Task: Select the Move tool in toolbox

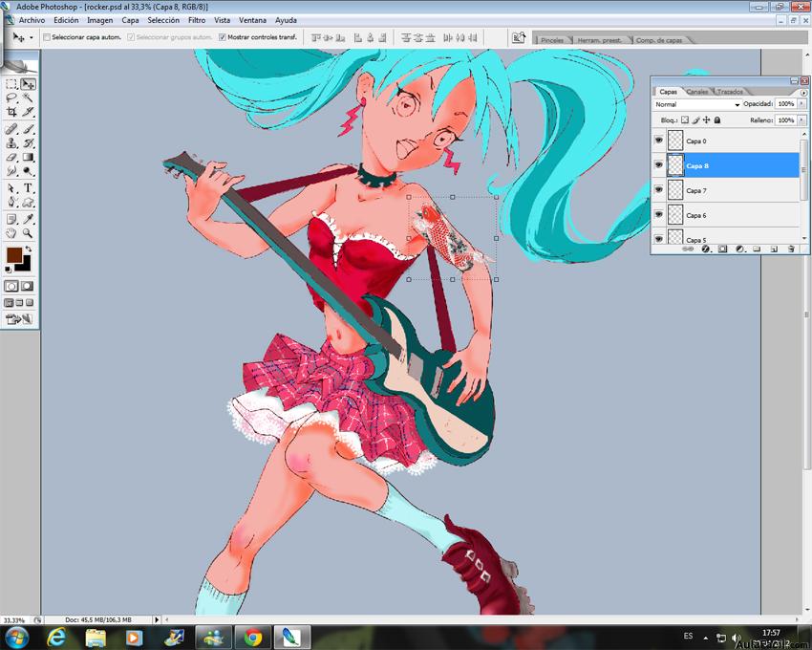Action: [28, 84]
